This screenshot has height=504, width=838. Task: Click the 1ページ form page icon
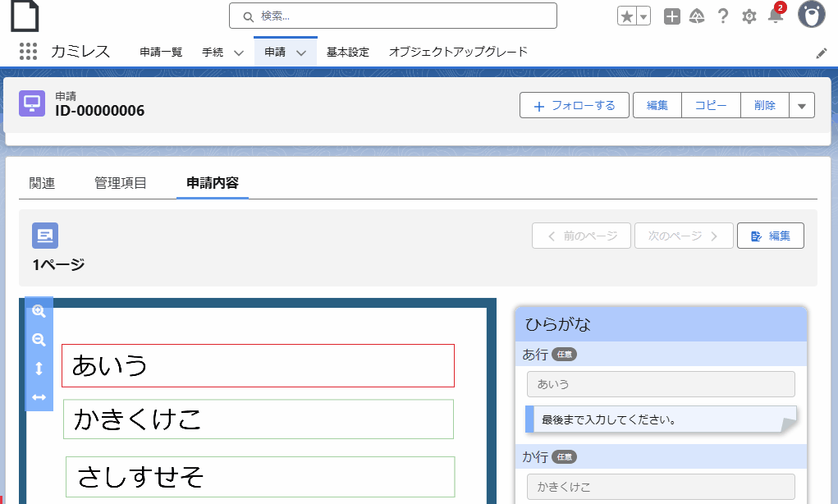coord(45,236)
